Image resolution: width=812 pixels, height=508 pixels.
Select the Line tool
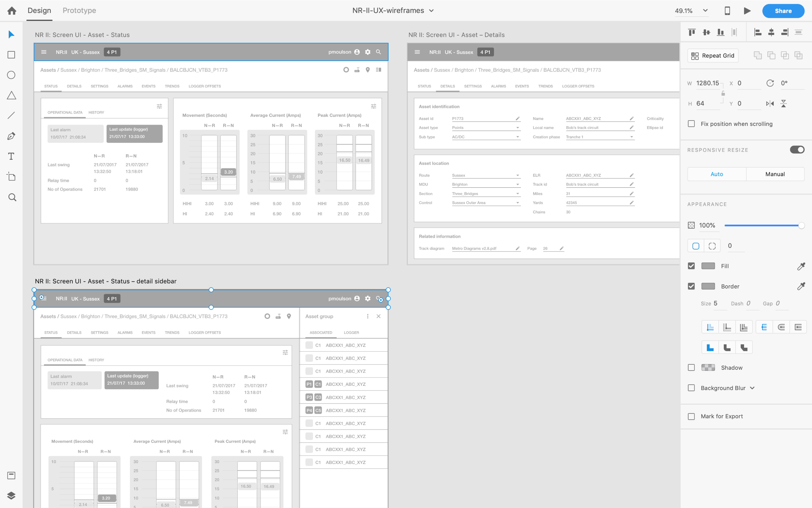[11, 116]
